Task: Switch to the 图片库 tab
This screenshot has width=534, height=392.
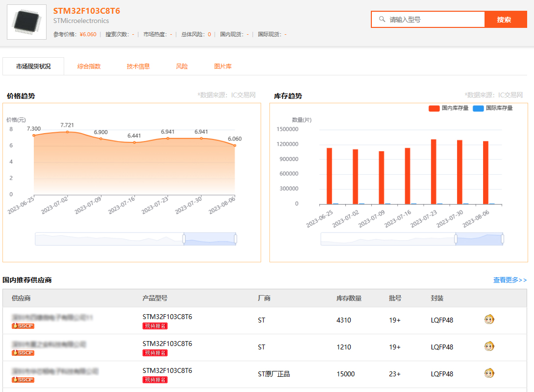Action: (x=223, y=67)
